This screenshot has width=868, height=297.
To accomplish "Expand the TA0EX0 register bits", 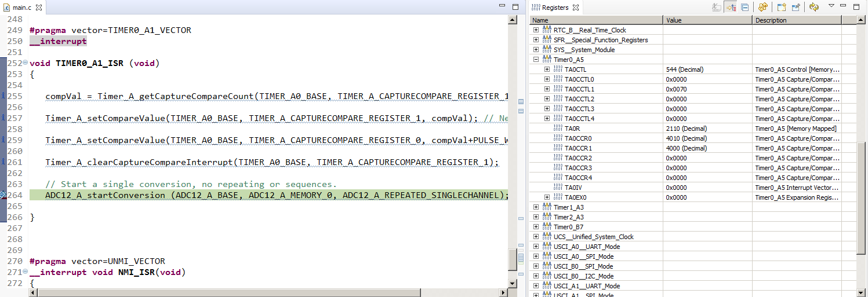I will click(547, 197).
